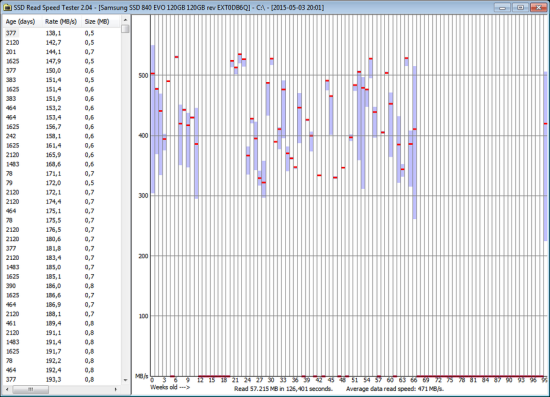Image resolution: width=550 pixels, height=397 pixels.
Task: Select the row with rate 189,4
Action: pyautogui.click(x=61, y=323)
